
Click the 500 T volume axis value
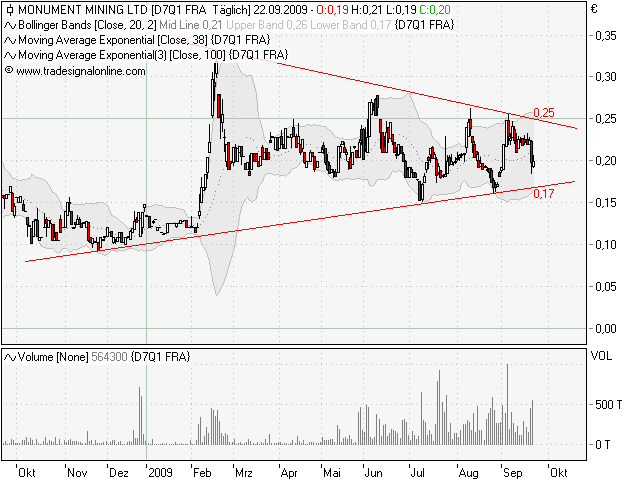[x=606, y=405]
